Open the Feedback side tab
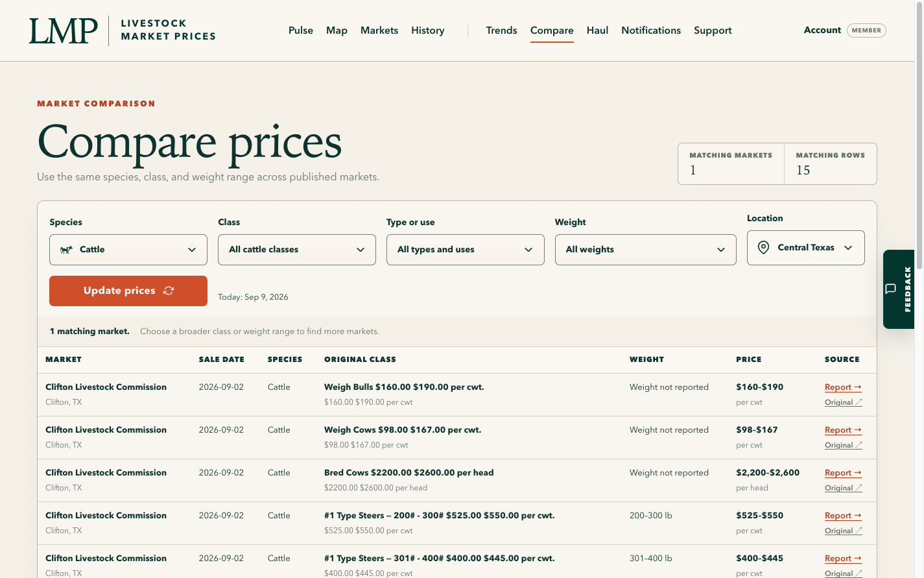Image resolution: width=924 pixels, height=578 pixels. (899, 289)
